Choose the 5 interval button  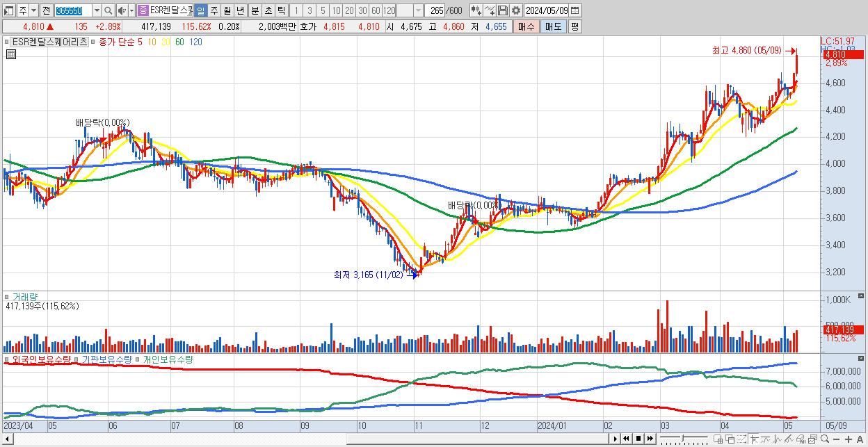point(323,10)
